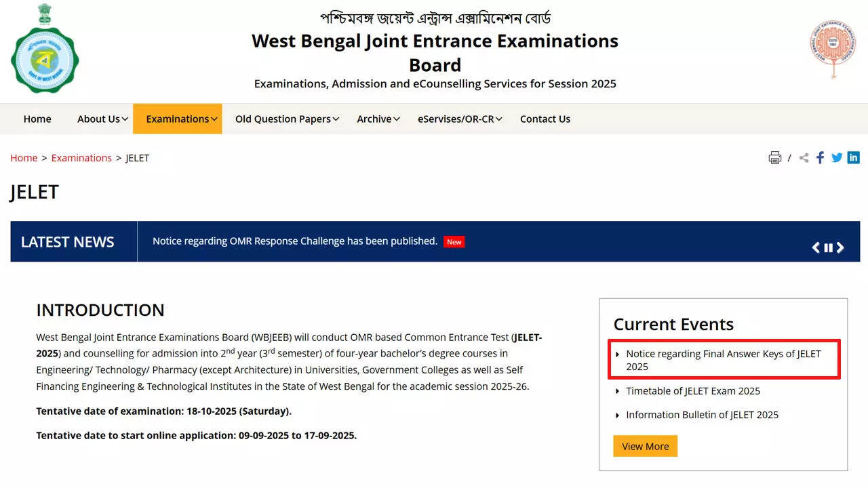
Task: Click the share icon
Action: pyautogui.click(x=804, y=158)
